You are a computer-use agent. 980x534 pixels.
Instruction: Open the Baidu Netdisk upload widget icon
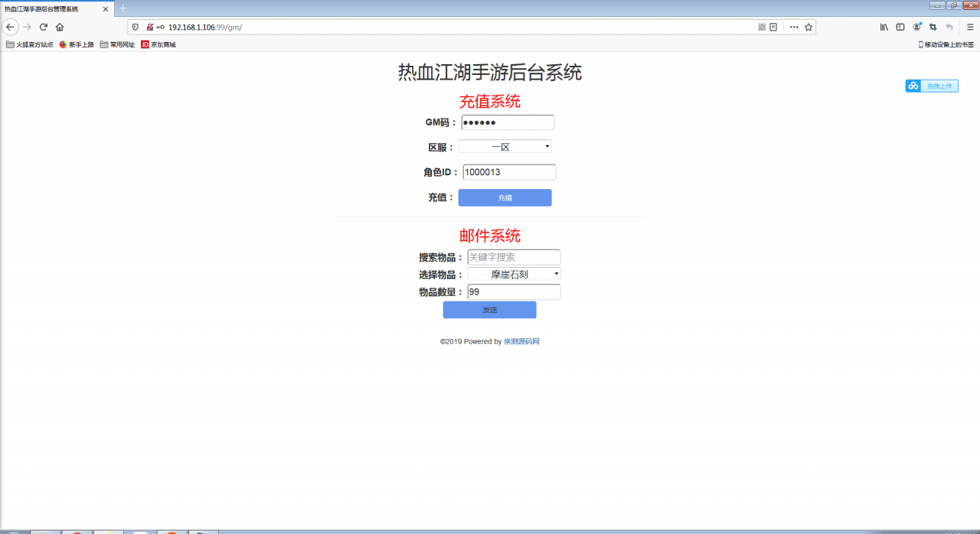pos(913,86)
